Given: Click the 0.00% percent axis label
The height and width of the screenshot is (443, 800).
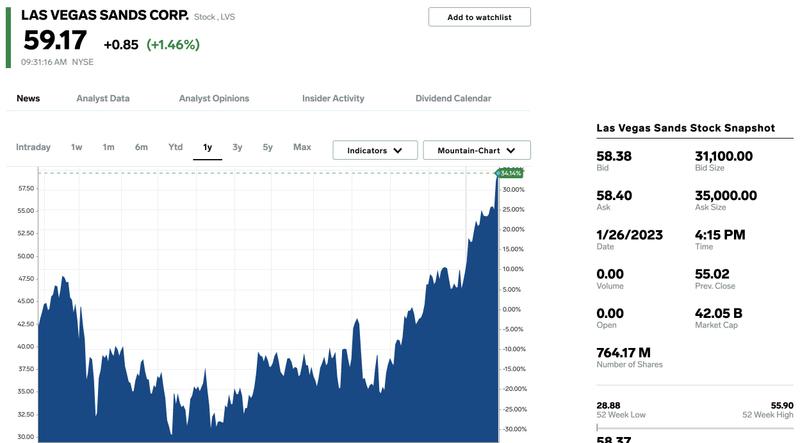Looking at the screenshot, I should [x=512, y=309].
